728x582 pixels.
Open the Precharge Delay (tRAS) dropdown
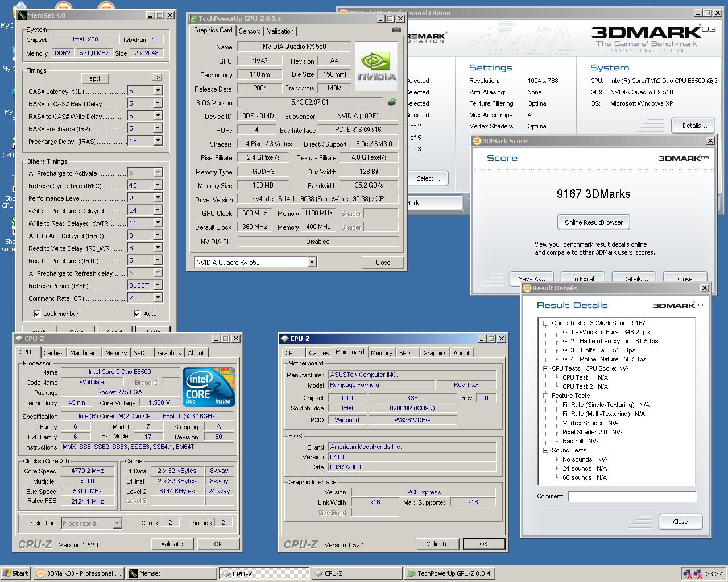tap(158, 141)
